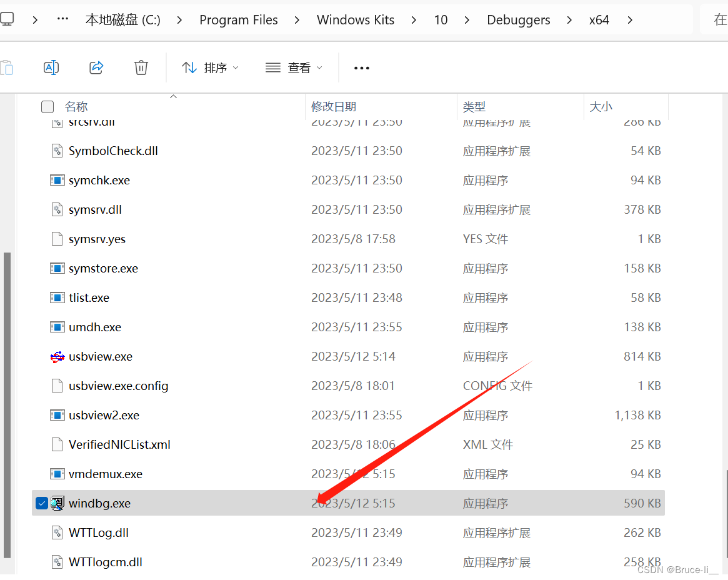Viewport: 728px width, 580px height.
Task: Click the symsrv.dll file icon
Action: (x=57, y=209)
